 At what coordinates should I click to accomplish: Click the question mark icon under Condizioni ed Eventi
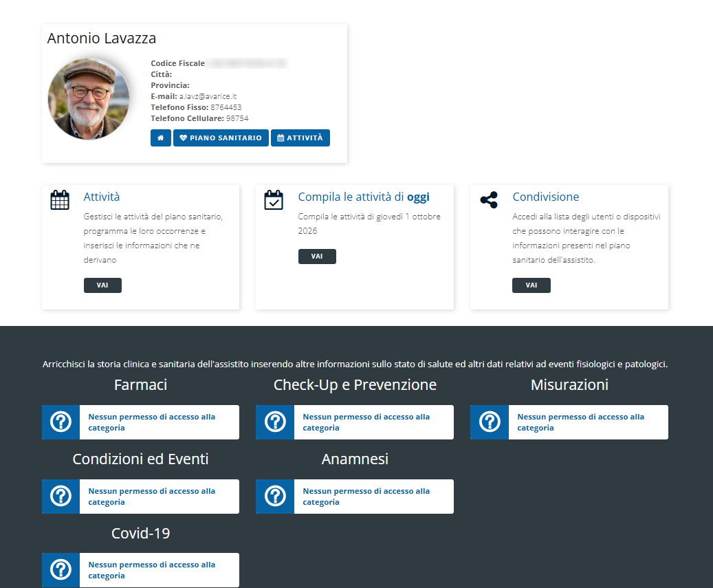pyautogui.click(x=61, y=496)
